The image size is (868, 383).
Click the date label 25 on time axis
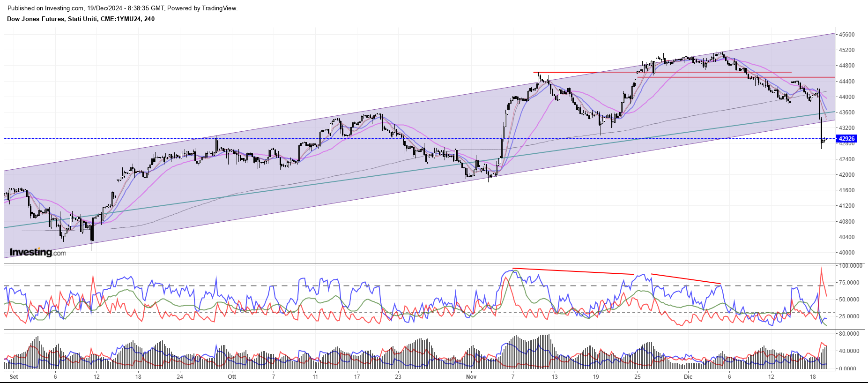pyautogui.click(x=638, y=377)
